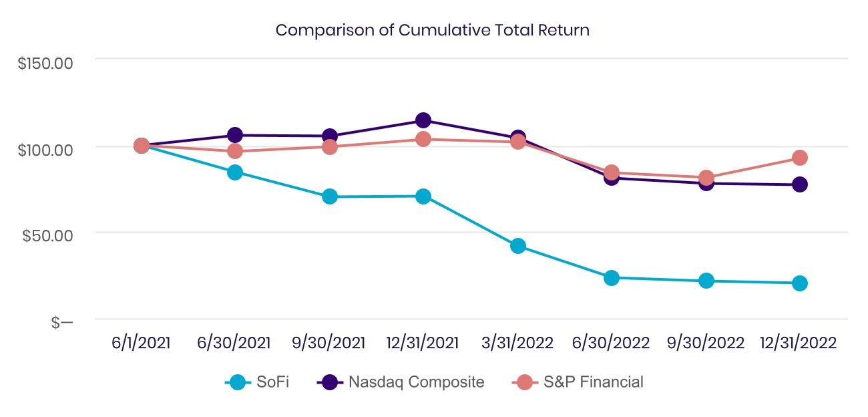Click Nasdaq Composite point at 12/31/2022
868x417 pixels.
click(x=800, y=184)
